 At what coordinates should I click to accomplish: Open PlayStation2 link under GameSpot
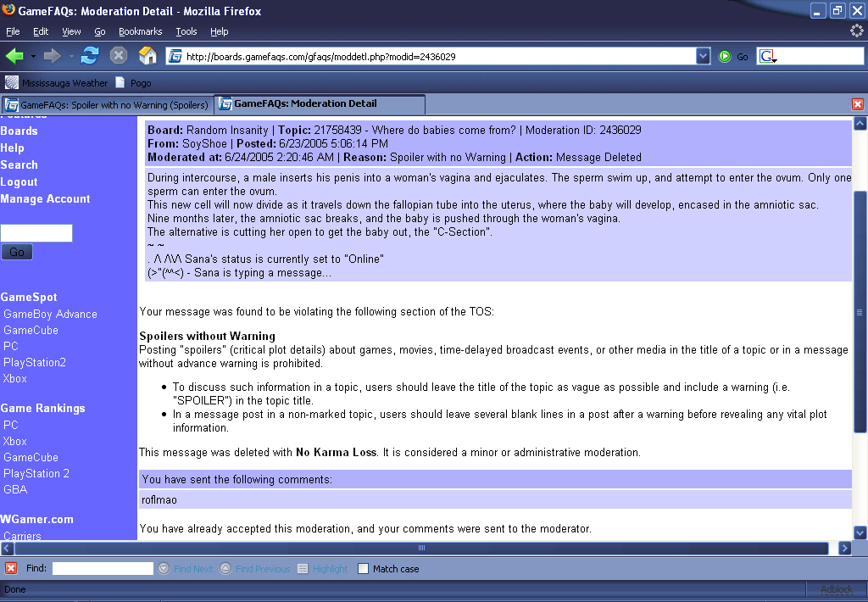click(35, 362)
